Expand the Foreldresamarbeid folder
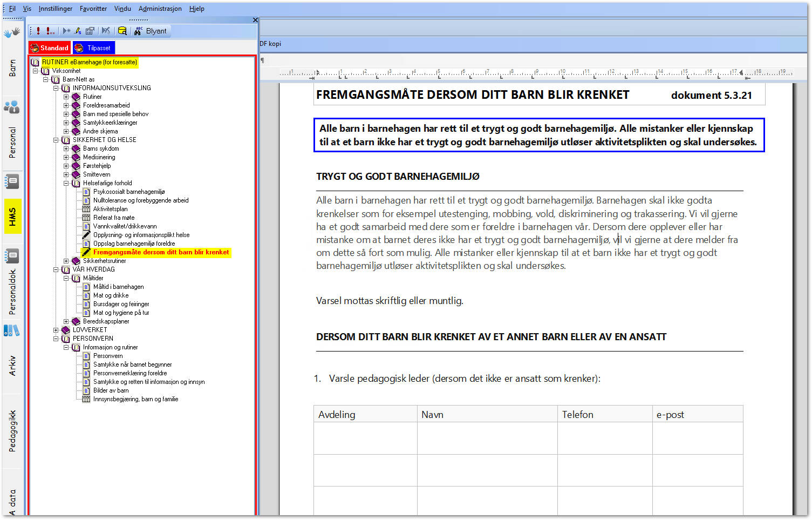Viewport: 812px width, 520px height. point(66,105)
